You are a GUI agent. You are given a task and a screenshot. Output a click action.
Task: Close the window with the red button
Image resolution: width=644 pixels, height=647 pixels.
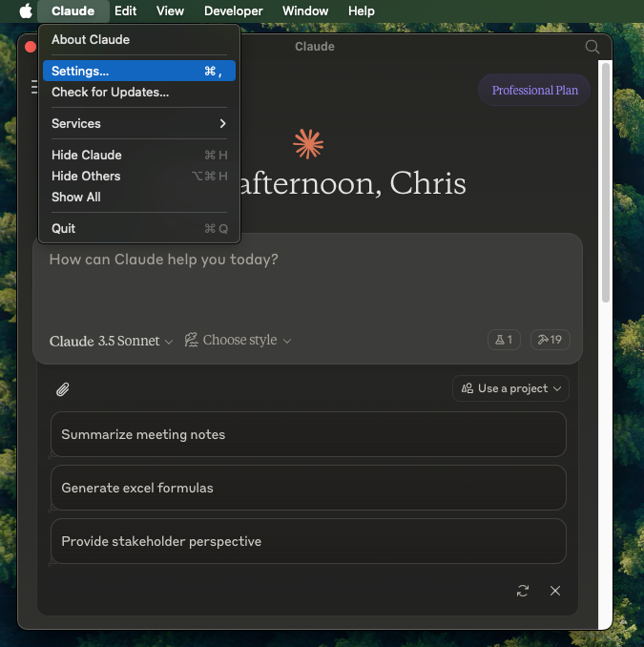(x=31, y=47)
